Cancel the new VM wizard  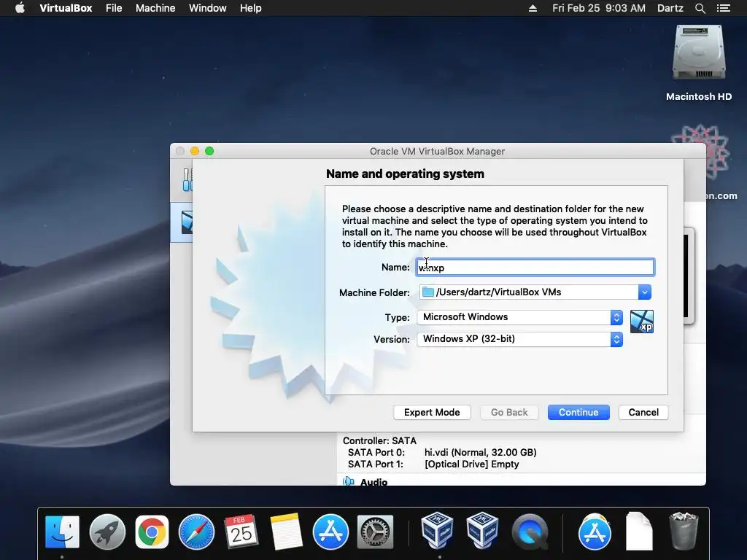point(643,413)
